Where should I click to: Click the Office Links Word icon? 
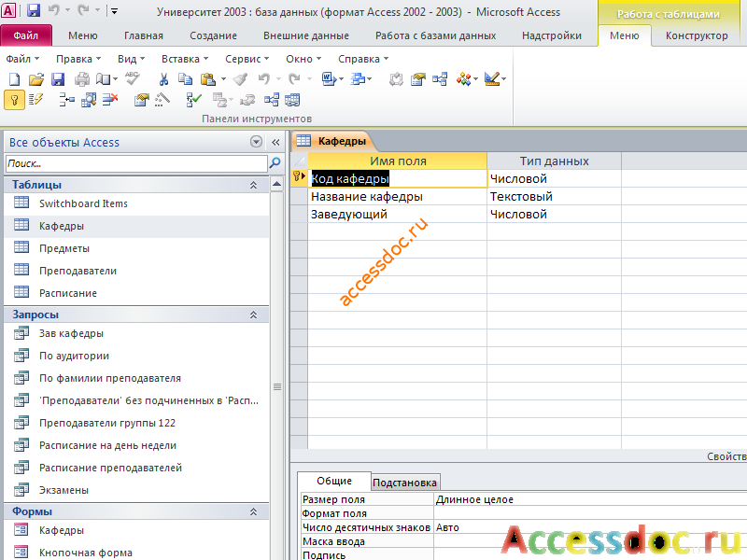point(329,79)
